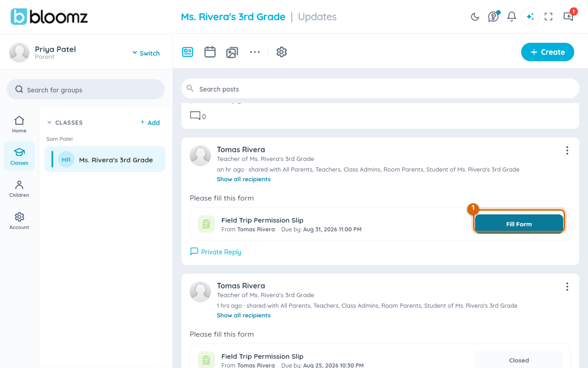
Task: Click Switch account dropdown
Action: (146, 53)
